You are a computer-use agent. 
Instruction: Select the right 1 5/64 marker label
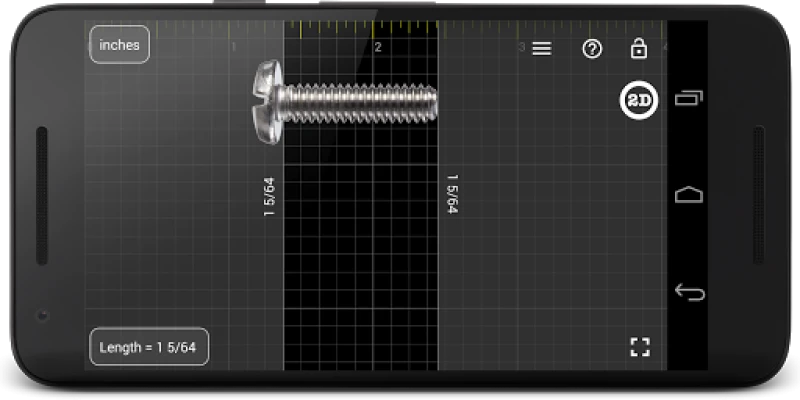(x=452, y=195)
